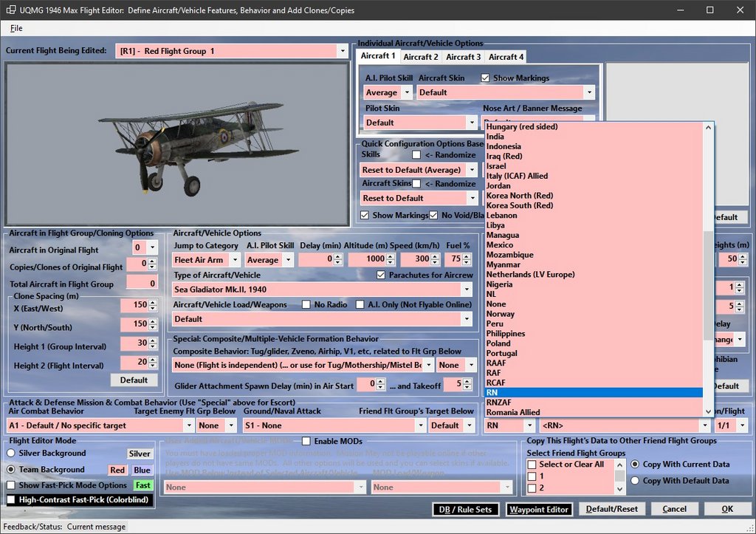Expand the A.I. Pilot Skill Average dropdown in Aircraft 1
Image resolution: width=756 pixels, height=534 pixels.
coord(407,92)
